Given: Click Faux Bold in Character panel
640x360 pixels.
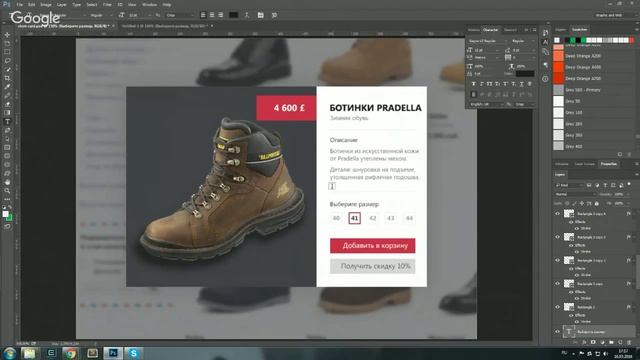Looking at the screenshot, I should [x=473, y=84].
